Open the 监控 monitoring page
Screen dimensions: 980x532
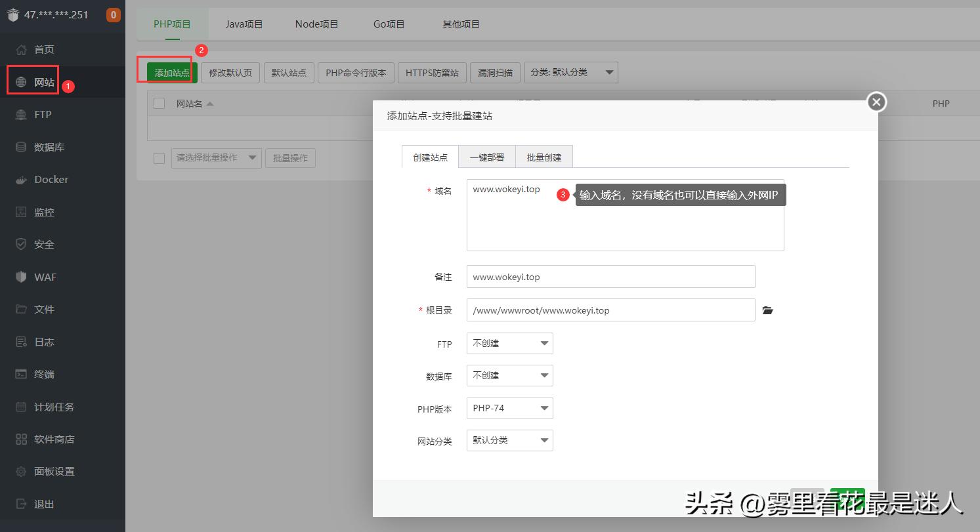click(x=44, y=211)
